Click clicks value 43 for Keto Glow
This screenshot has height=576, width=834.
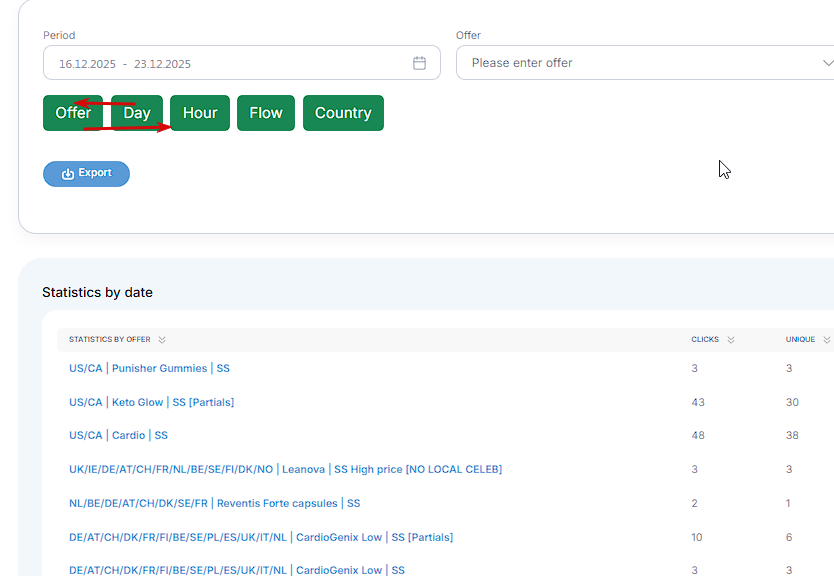click(x=698, y=402)
